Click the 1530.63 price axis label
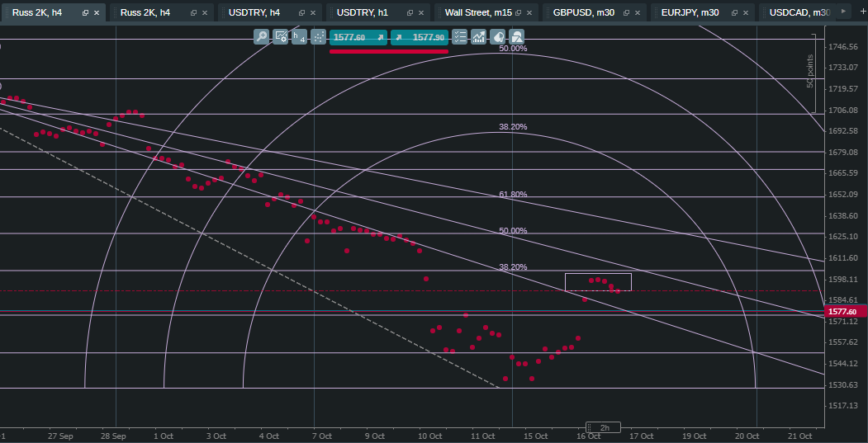Image resolution: width=868 pixels, height=443 pixels. click(843, 385)
